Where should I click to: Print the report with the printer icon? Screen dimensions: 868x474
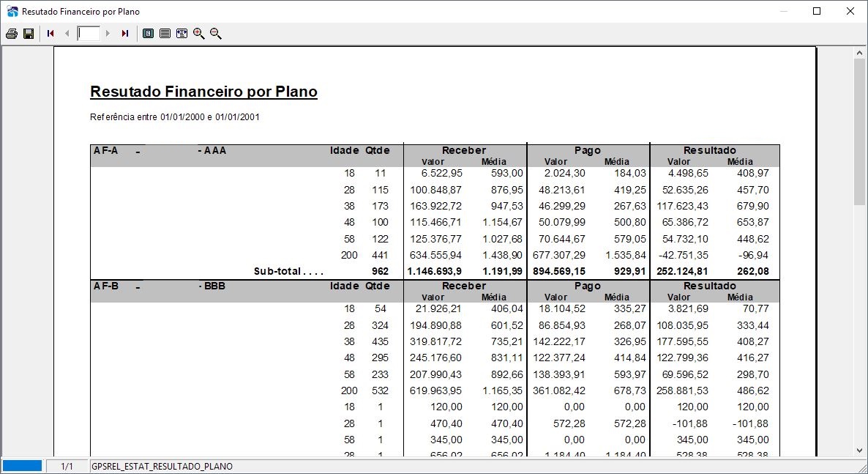tap(11, 34)
